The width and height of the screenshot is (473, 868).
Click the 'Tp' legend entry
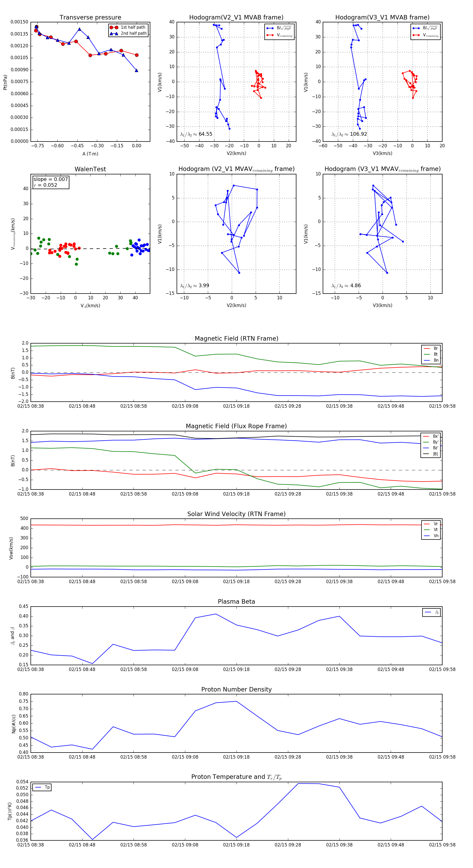[x=42, y=788]
